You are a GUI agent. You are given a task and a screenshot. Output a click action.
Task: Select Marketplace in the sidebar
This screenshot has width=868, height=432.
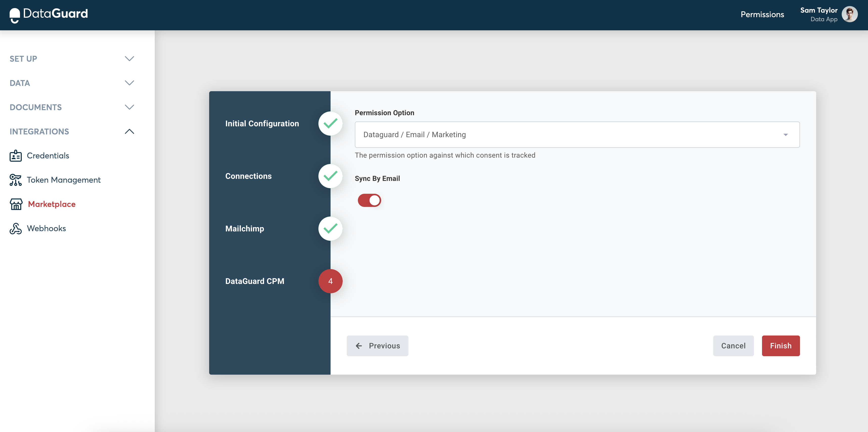pyautogui.click(x=52, y=204)
